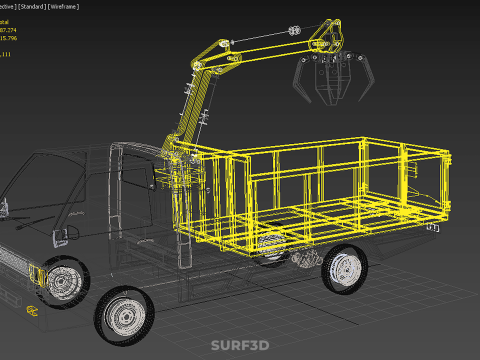480x360 pixels.
Task: Open the [Standard] viewport label menu
Action: coord(32,7)
